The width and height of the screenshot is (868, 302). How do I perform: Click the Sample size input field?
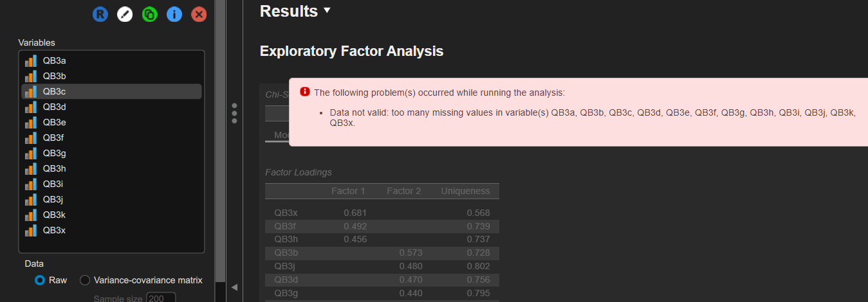click(161, 298)
